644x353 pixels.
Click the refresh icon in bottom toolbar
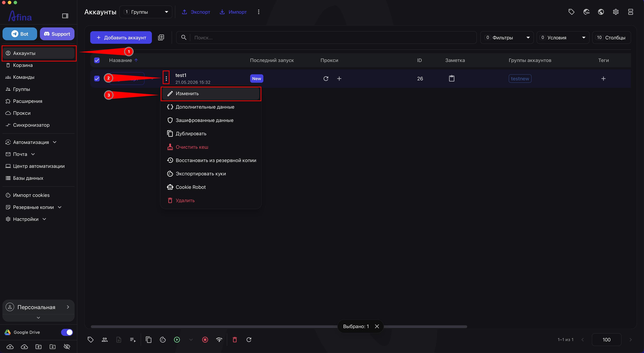(x=249, y=339)
